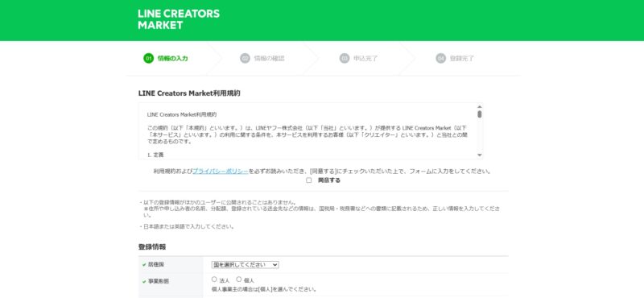Select the 個人 radio button
This screenshot has height=298, width=644.
(238, 279)
